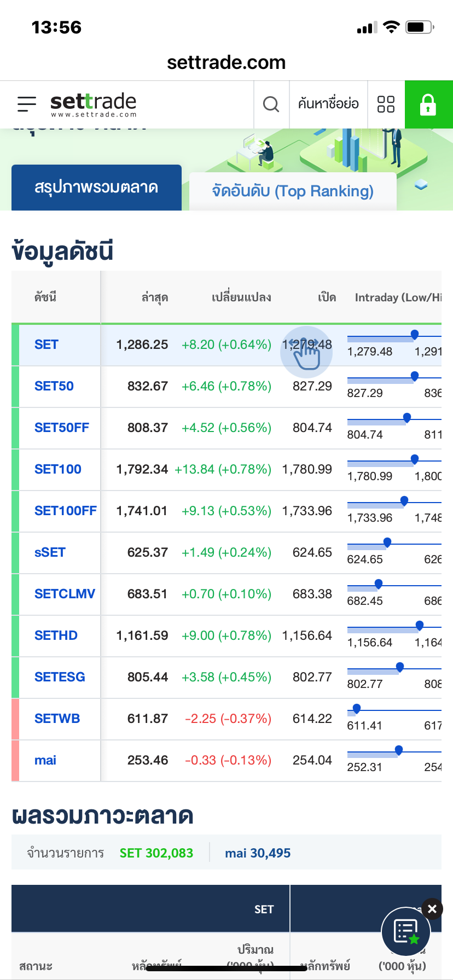The image size is (453, 980).
Task: Open the SET index link
Action: 47,345
